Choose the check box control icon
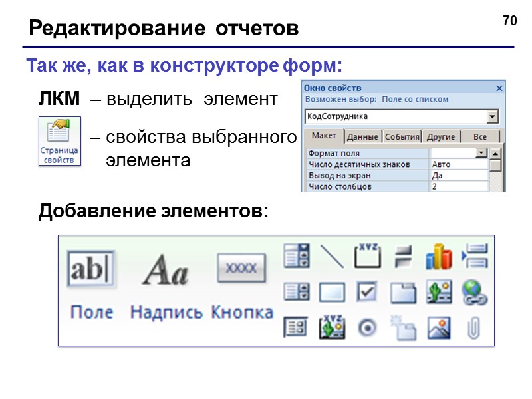Viewport: 532px width, 399px height. 367,291
